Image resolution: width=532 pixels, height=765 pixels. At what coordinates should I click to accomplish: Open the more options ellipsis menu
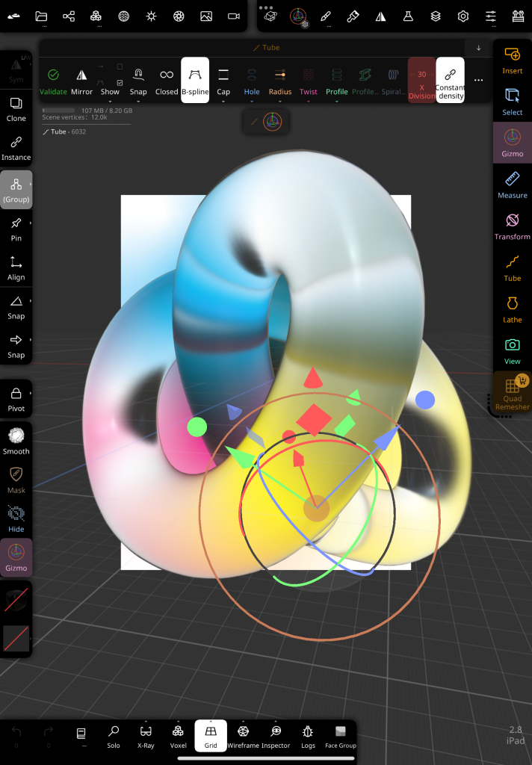coord(479,80)
